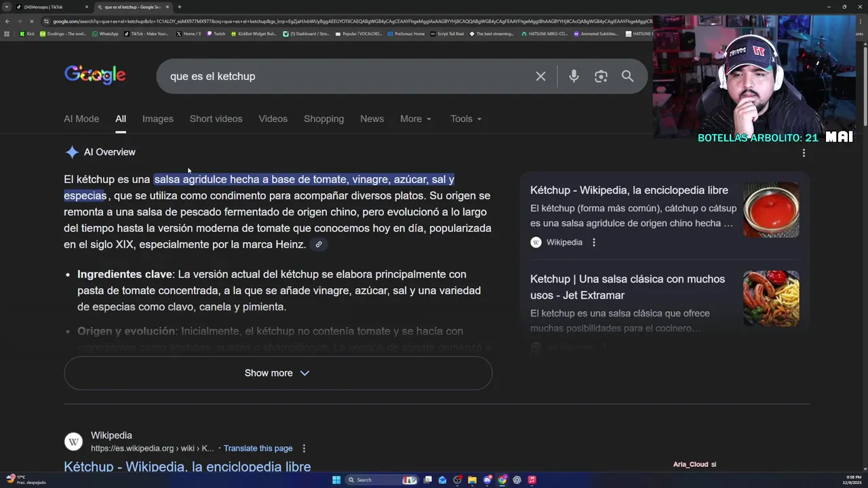Image resolution: width=868 pixels, height=488 pixels.
Task: Click 'Ingredientes clave' bullet heading
Action: click(x=124, y=274)
